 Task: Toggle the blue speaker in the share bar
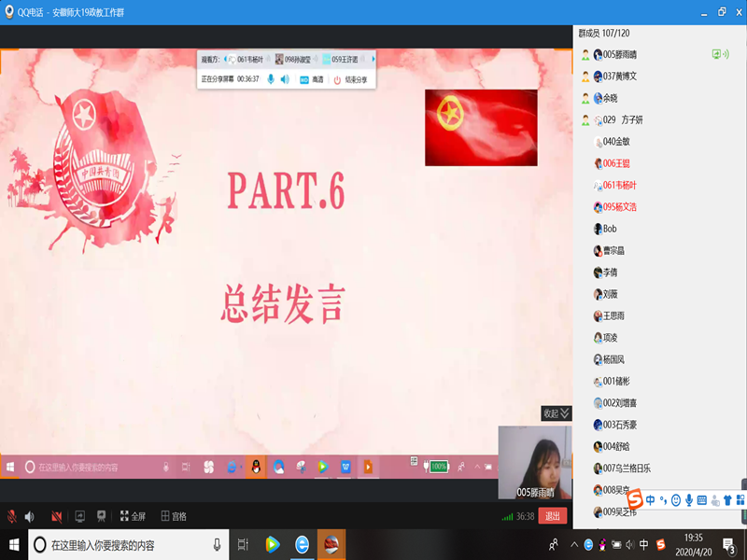[285, 79]
